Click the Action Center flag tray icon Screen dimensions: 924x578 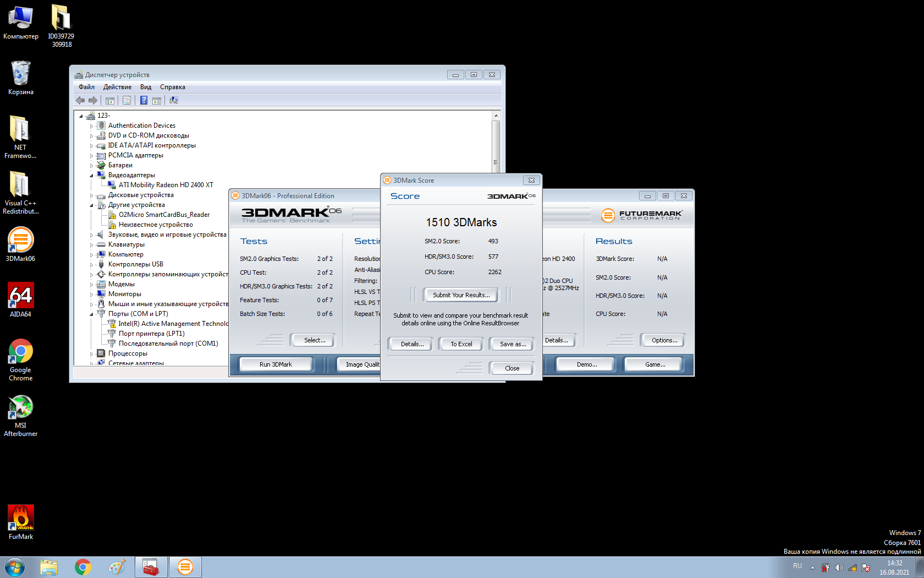pyautogui.click(x=866, y=568)
